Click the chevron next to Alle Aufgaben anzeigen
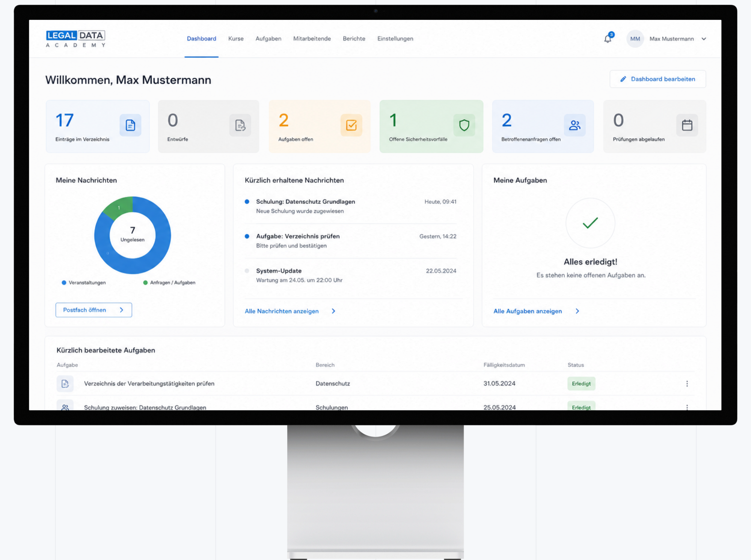This screenshot has width=751, height=560. pos(578,311)
